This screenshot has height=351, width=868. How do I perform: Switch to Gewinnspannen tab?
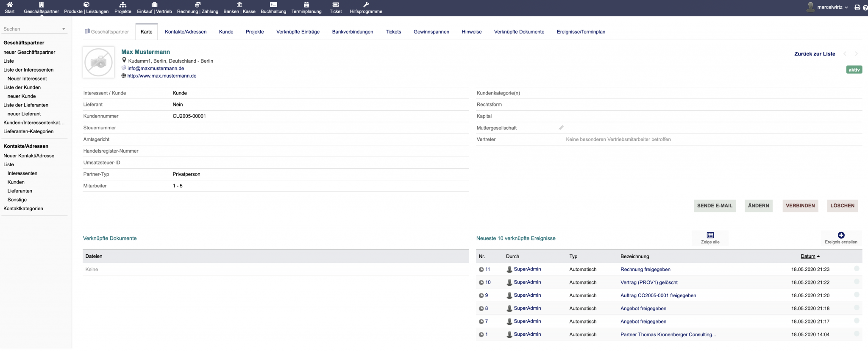[x=431, y=32]
